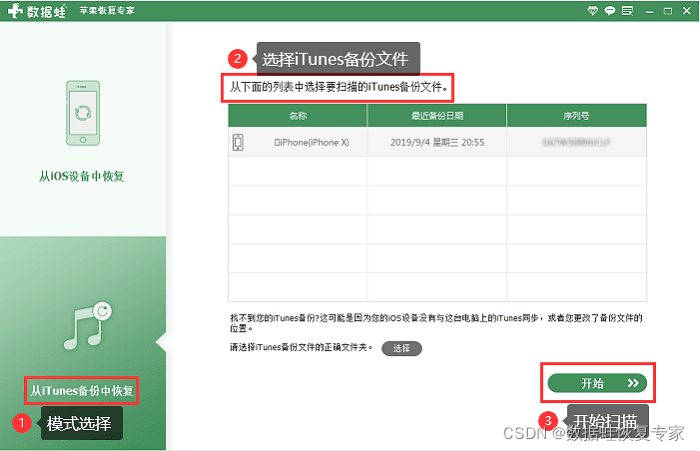Click the 数据蛙 logo cross icon
Image resolution: width=700 pixels, height=451 pixels.
click(x=15, y=10)
